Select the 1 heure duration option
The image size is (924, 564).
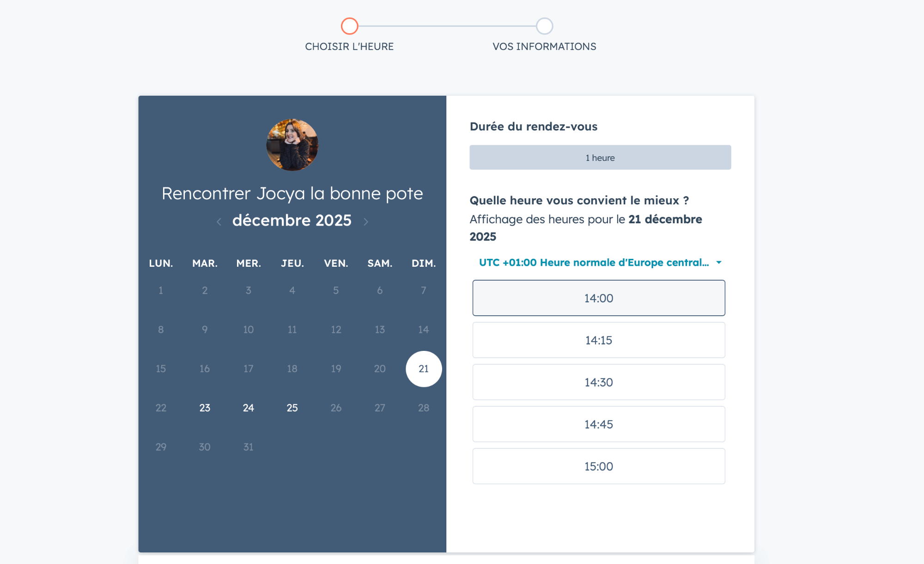click(x=600, y=158)
